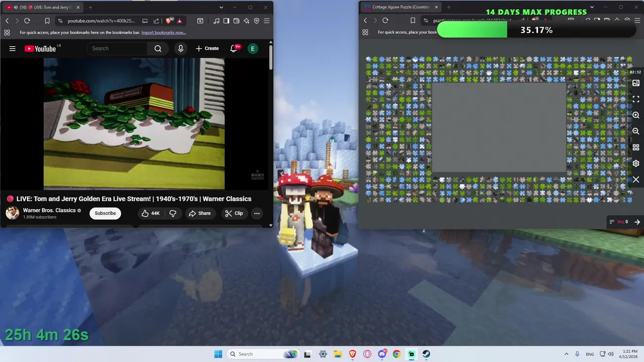This screenshot has width=644, height=362.
Task: Start YouTube voice search with microphone
Action: [x=181, y=49]
